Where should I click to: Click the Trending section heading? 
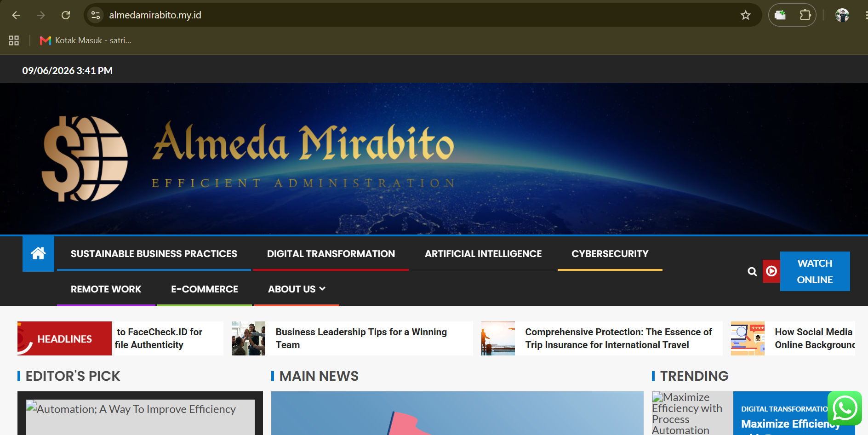(694, 376)
